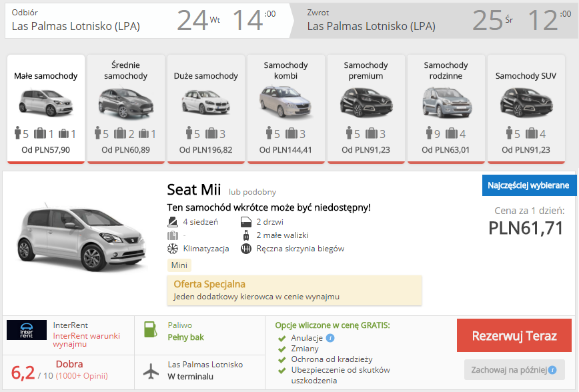Click the Od PLN60,89 price text
This screenshot has height=392, width=579.
click(x=126, y=150)
